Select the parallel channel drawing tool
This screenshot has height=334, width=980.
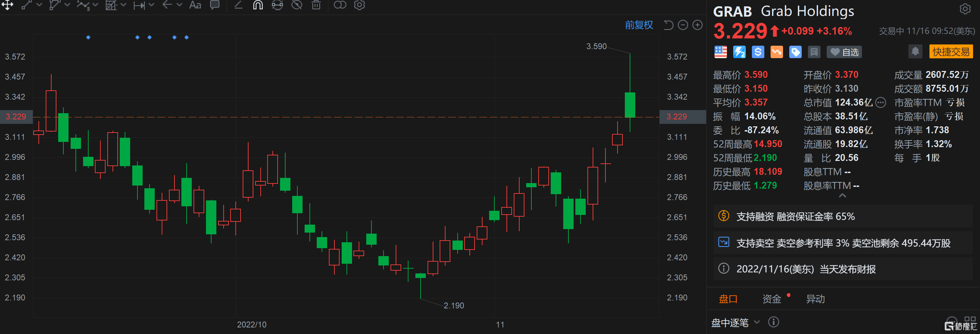pos(55,4)
